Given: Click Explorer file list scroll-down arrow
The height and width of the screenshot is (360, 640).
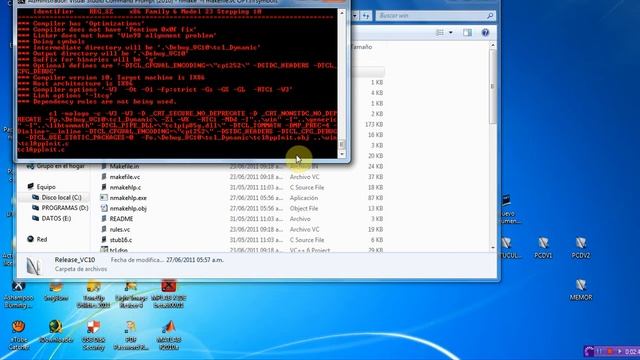Looking at the screenshot, I should (493, 248).
